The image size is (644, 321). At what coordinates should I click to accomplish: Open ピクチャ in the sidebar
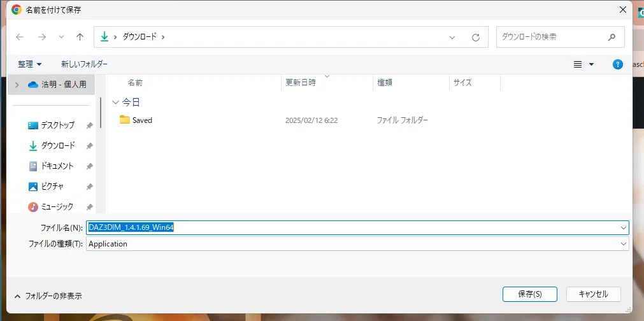point(52,187)
